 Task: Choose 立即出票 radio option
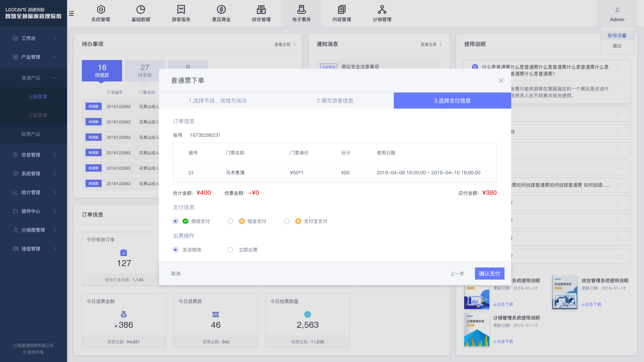click(230, 250)
